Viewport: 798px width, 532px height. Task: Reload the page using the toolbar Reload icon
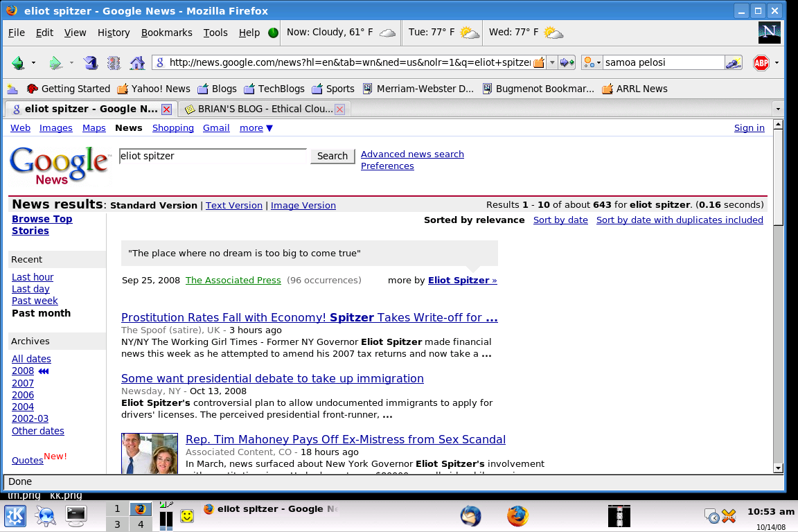click(91, 62)
